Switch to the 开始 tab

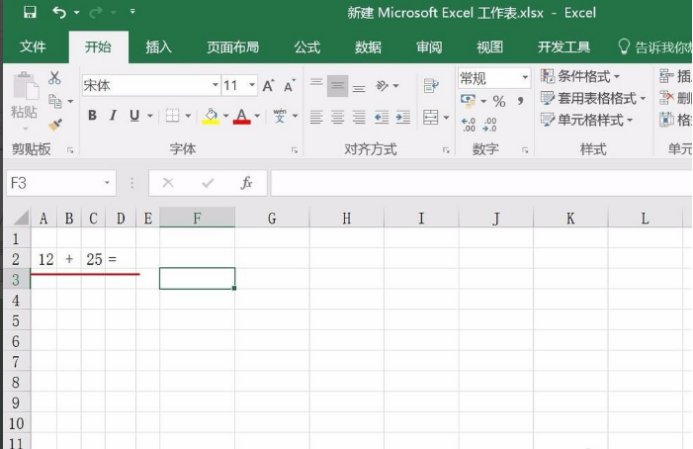click(x=98, y=47)
